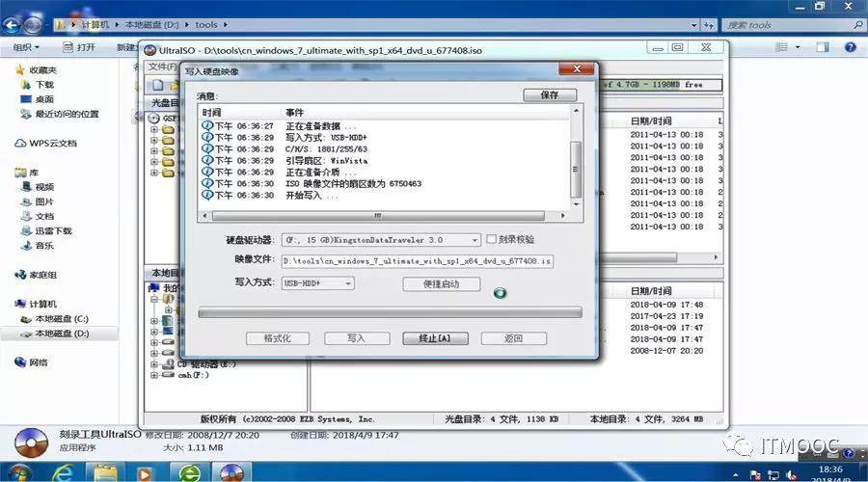Image resolution: width=868 pixels, height=482 pixels.
Task: Open the view options dropdown arrow
Action: [x=798, y=47]
